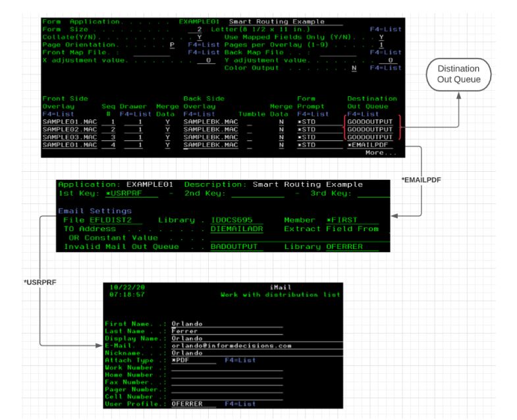Click Invalid Mail Out Queue field BADOUTPUT
This screenshot has width=517, height=420.
coord(237,247)
